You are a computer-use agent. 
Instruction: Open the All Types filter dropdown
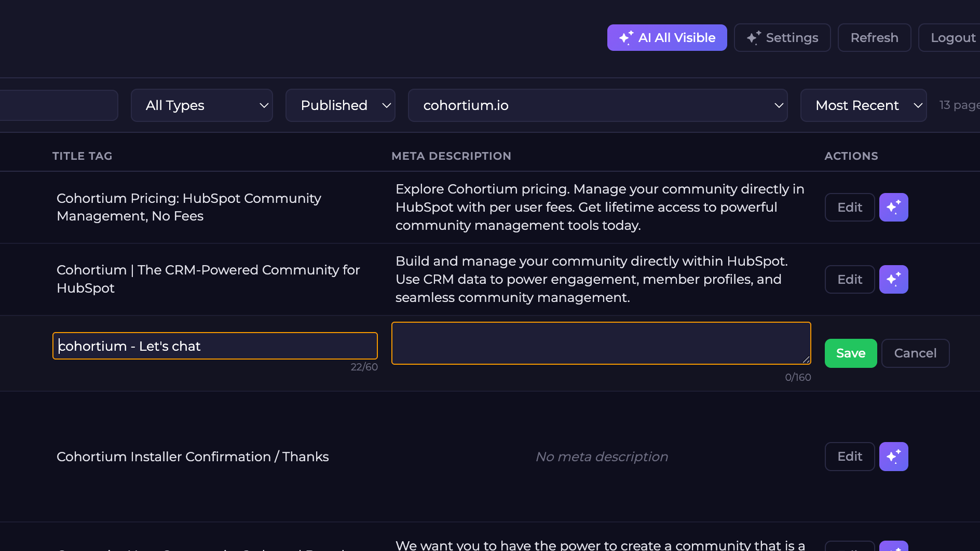click(202, 105)
